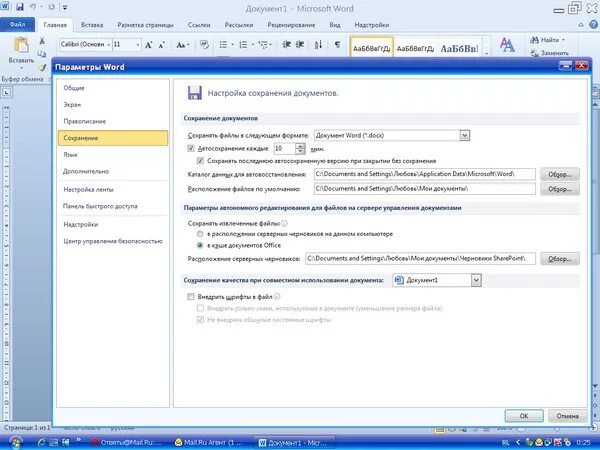
Task: Click the Sort A-Z icon
Action: coord(318,45)
